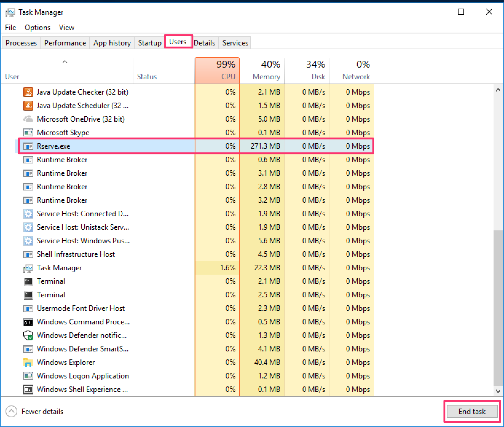
Task: Click the Microsoft OneDrive cloud icon
Action: pos(28,119)
